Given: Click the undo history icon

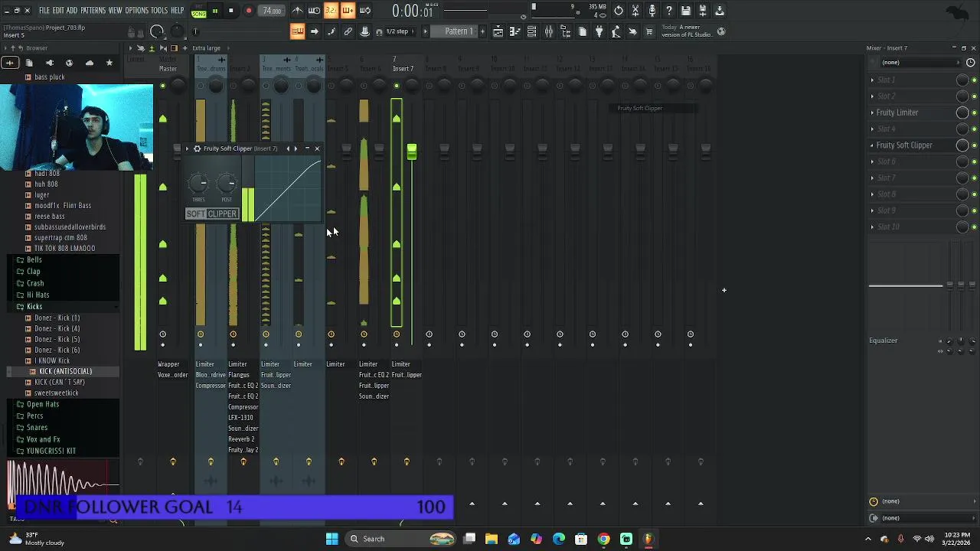Looking at the screenshot, I should pyautogui.click(x=619, y=11).
